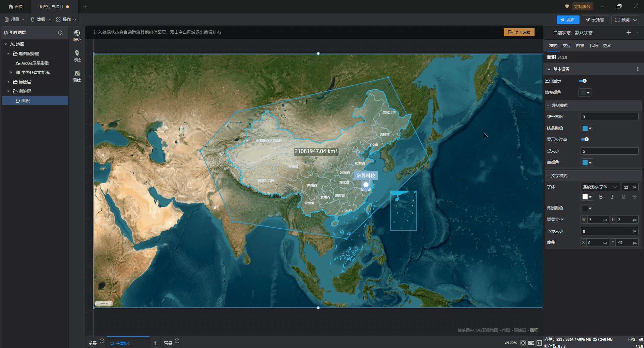This screenshot has width=644, height=348.
Task: Open the 服务 map service tool
Action: (77, 35)
